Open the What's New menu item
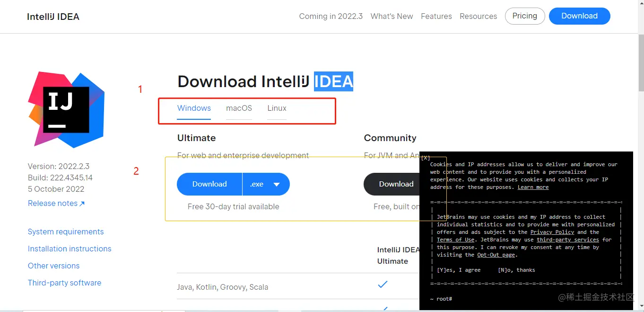 [x=392, y=16]
